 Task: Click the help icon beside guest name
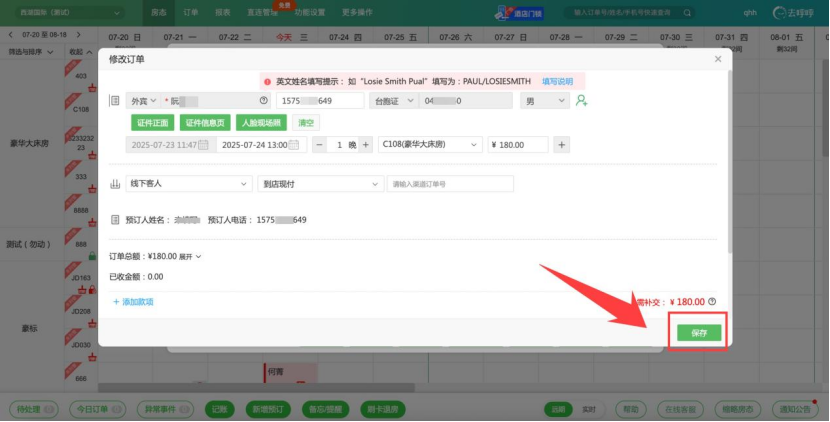point(264,101)
